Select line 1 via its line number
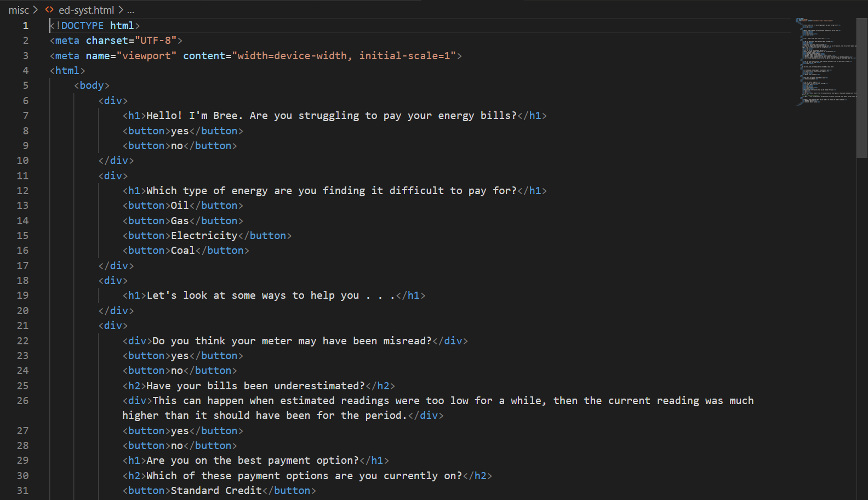The height and width of the screenshot is (500, 868). point(25,26)
